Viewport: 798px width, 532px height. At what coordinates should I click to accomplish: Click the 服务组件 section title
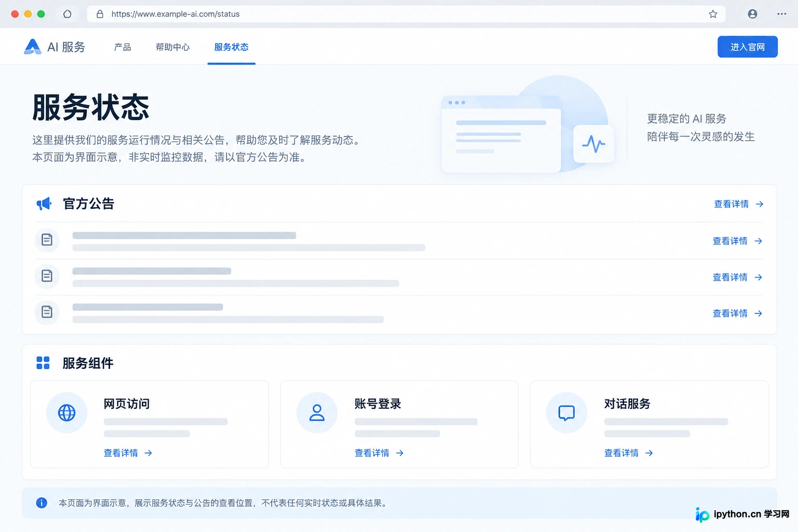tap(88, 363)
